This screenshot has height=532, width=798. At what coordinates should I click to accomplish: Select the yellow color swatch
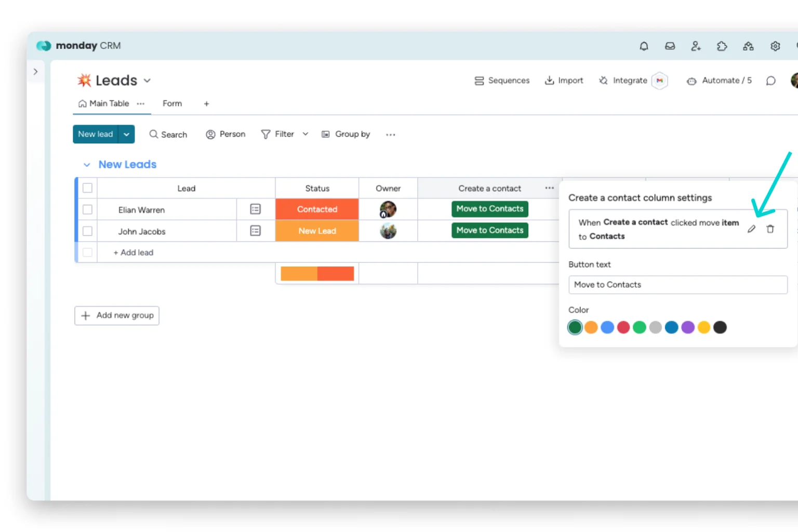(704, 327)
